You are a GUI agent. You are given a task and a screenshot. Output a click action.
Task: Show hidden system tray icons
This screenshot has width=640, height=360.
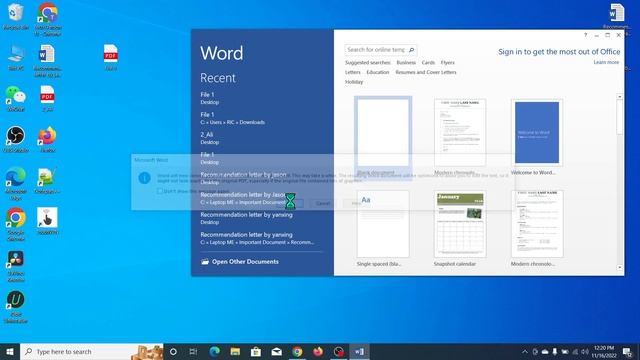tap(525, 351)
